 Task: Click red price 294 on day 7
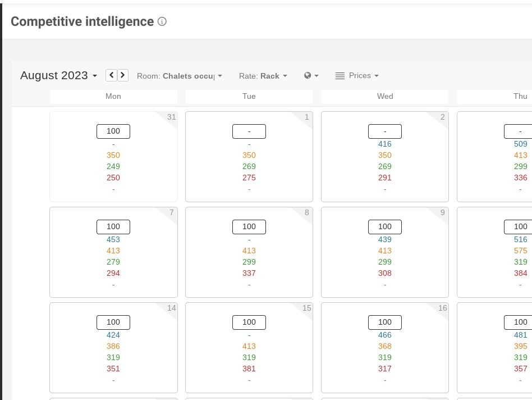coord(113,273)
